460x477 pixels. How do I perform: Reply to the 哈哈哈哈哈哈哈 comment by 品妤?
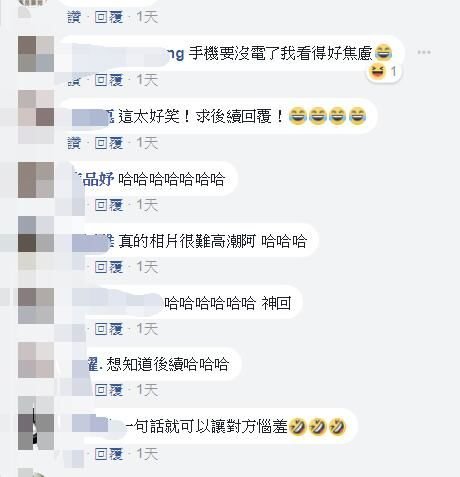coord(109,205)
